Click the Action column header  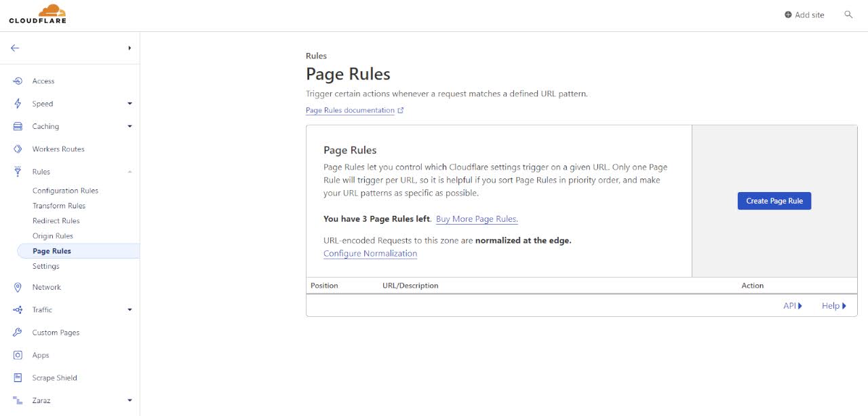pyautogui.click(x=753, y=286)
